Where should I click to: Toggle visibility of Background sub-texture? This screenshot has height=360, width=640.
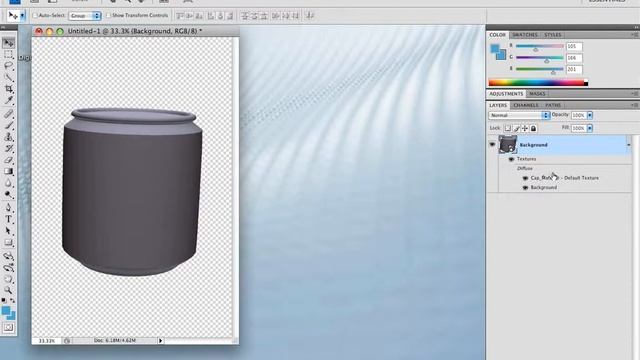pyautogui.click(x=525, y=187)
